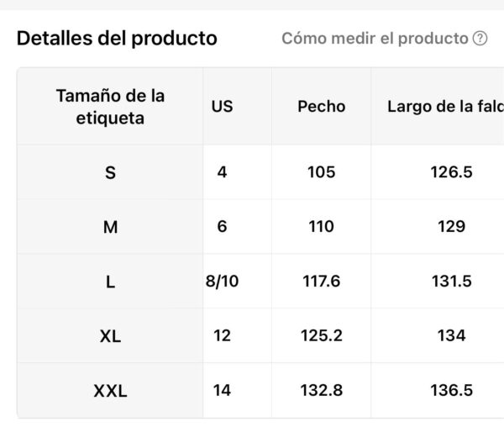Viewport: 504px width, 427px height.
Task: Click the chest value 105 cell
Action: pos(322,172)
